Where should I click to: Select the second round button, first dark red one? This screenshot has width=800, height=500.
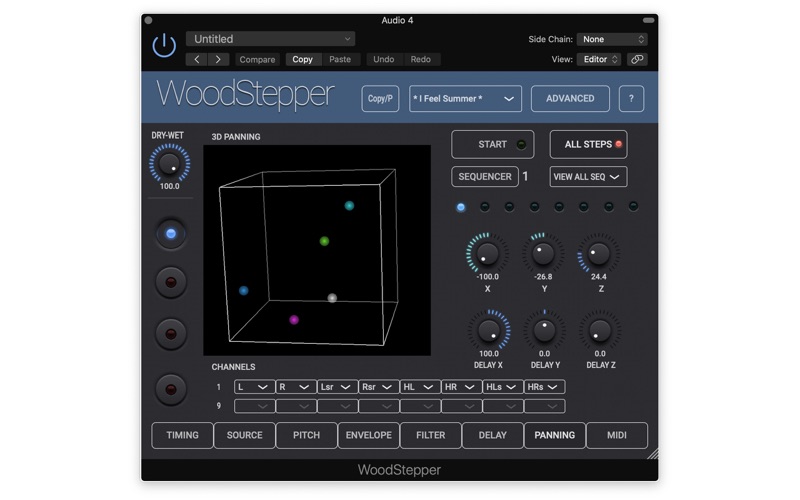click(x=171, y=282)
